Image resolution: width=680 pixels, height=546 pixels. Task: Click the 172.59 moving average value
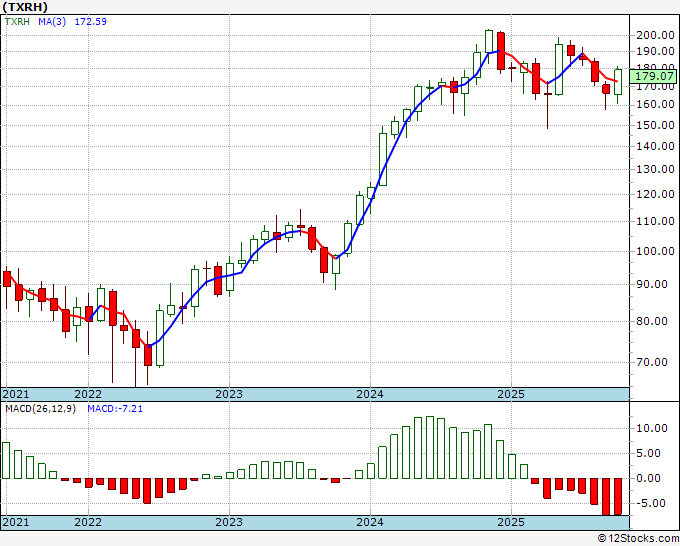91,22
